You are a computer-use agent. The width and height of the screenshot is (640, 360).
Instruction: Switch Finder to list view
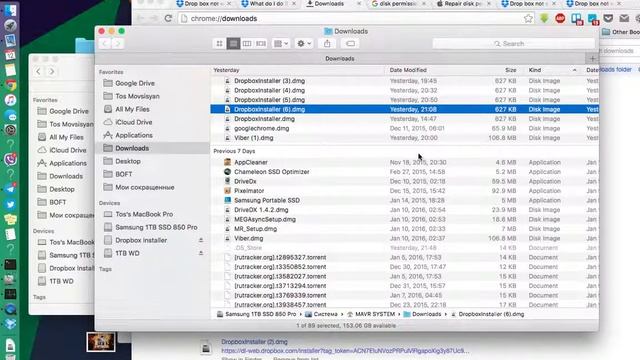tap(233, 43)
